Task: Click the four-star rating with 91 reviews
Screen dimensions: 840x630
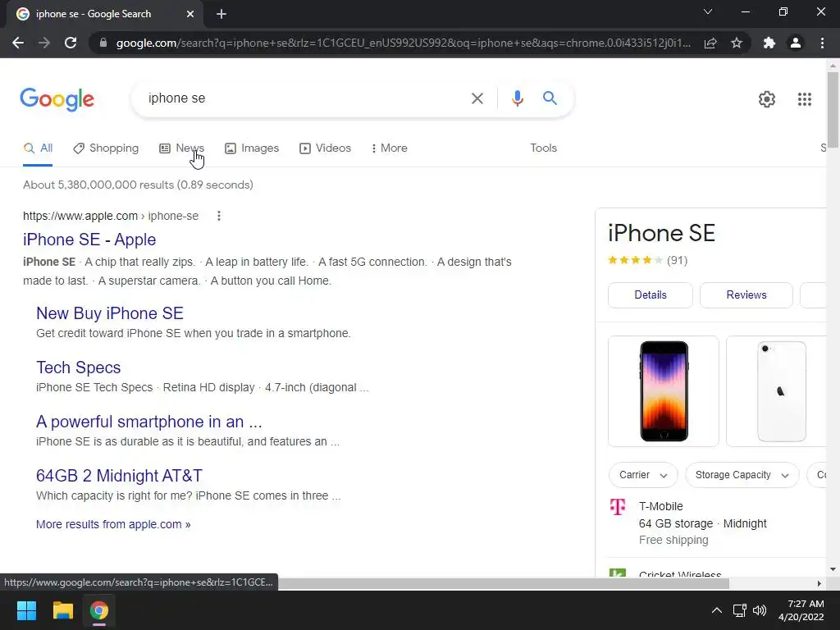Action: [648, 260]
